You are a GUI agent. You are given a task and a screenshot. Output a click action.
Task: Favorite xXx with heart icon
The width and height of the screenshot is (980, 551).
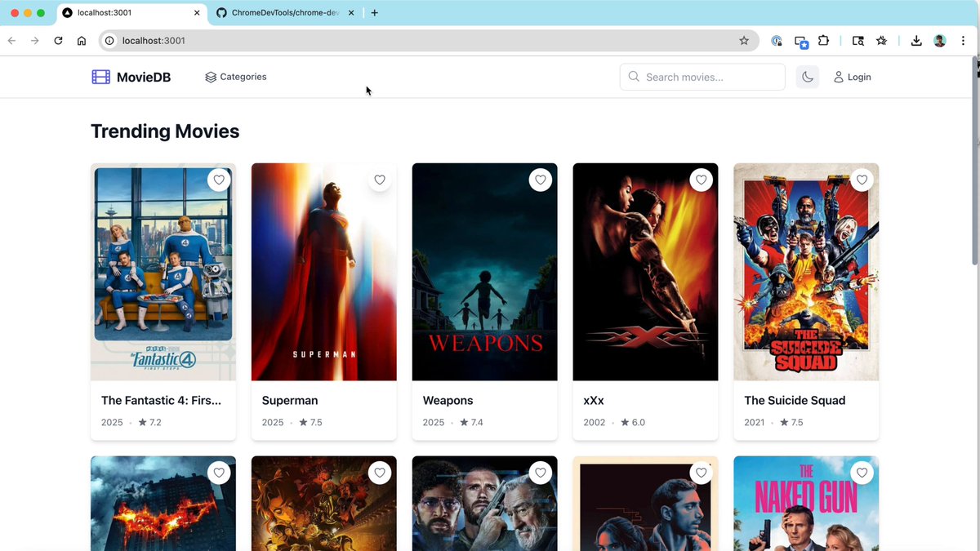coord(701,180)
